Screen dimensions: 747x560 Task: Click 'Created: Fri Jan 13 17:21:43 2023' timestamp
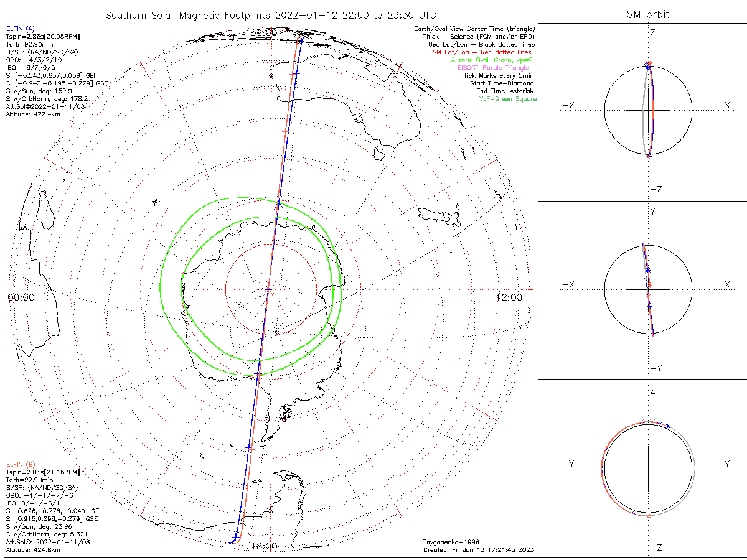tap(479, 550)
